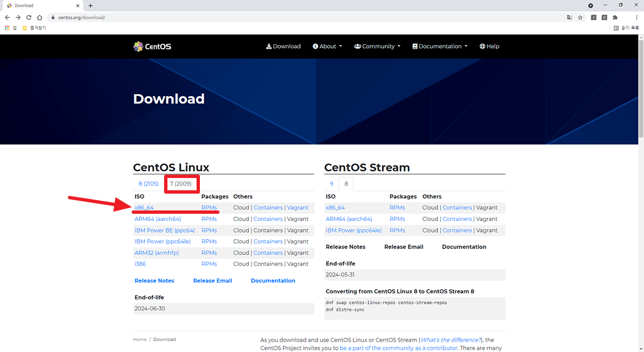Close the Download browser tab
This screenshot has height=352, width=644.
point(78,6)
